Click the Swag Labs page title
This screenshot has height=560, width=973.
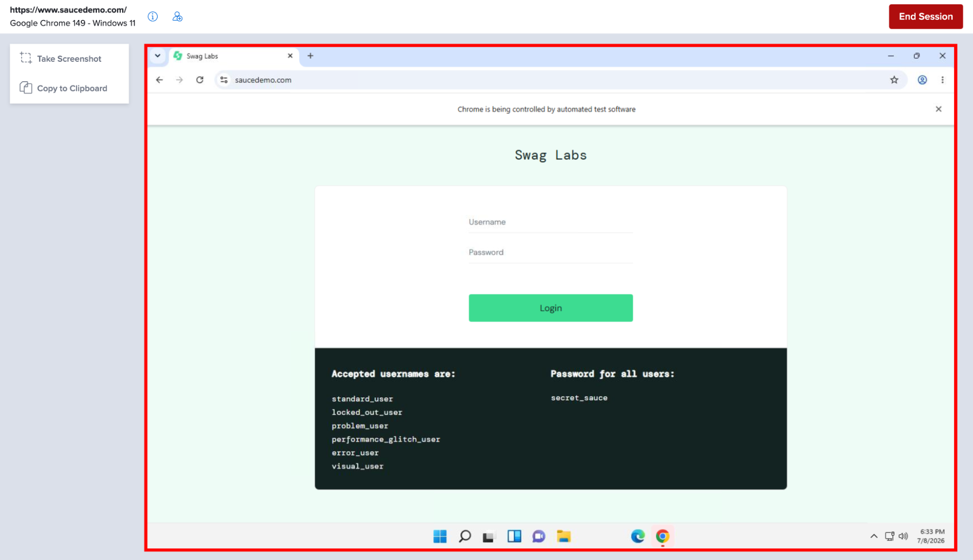(551, 155)
